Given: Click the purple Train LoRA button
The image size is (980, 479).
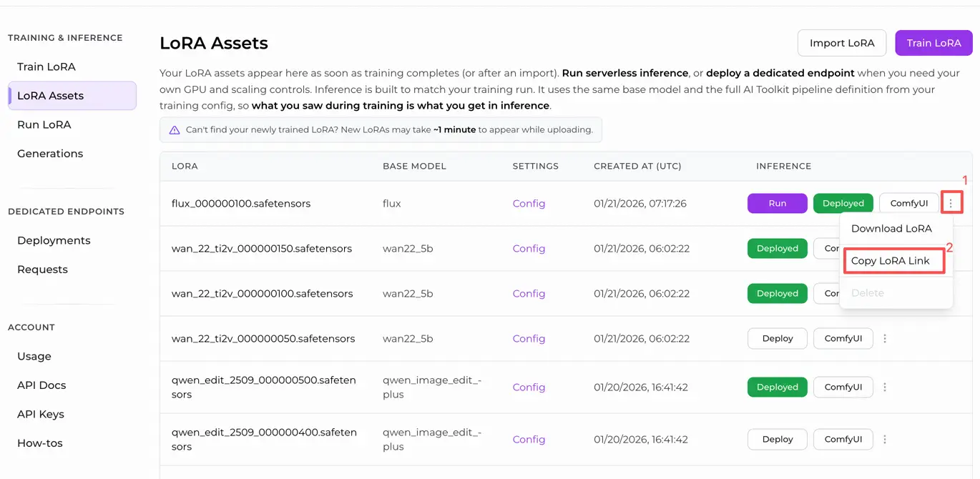Looking at the screenshot, I should tap(934, 43).
